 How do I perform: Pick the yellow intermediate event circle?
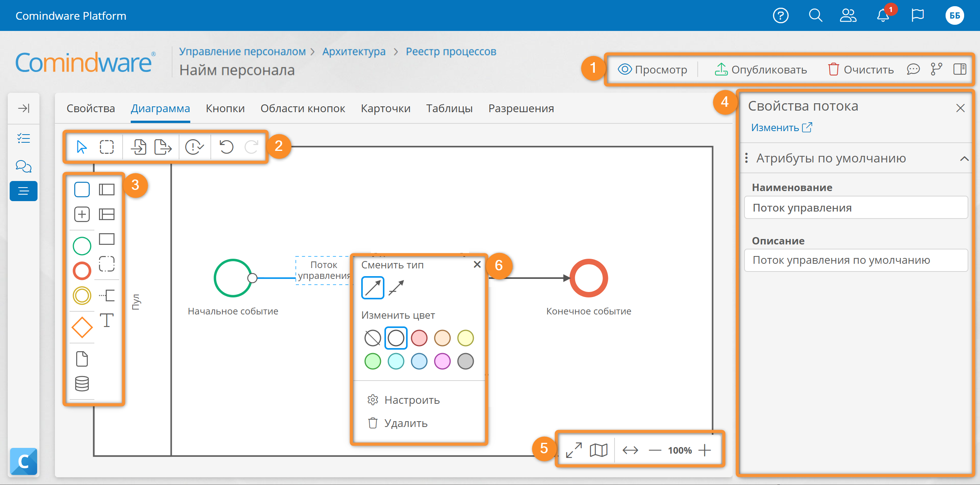(82, 296)
